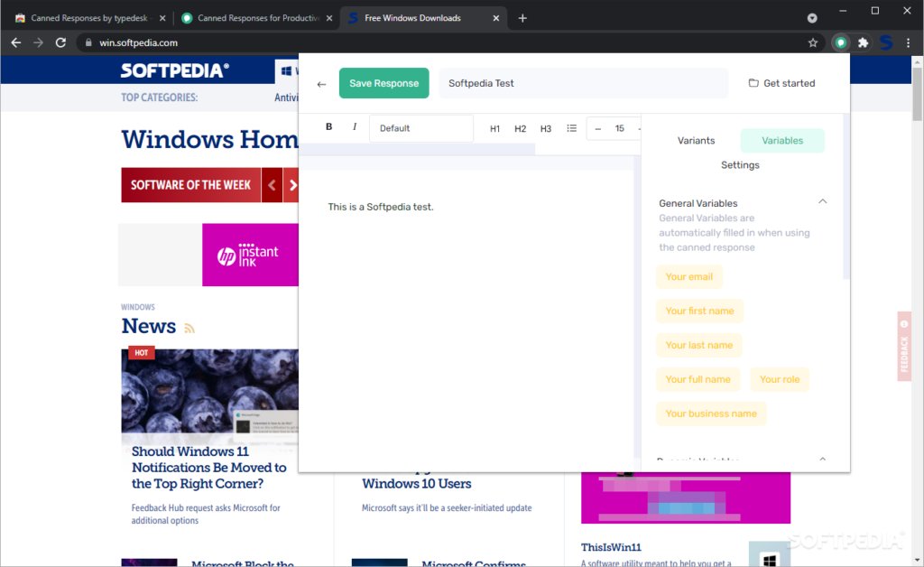Click the site info lock icon

88,42
